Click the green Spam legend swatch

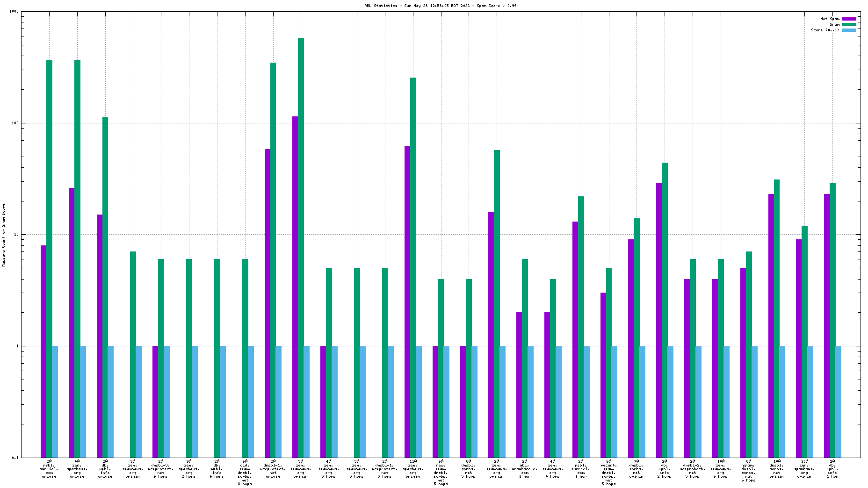point(849,25)
